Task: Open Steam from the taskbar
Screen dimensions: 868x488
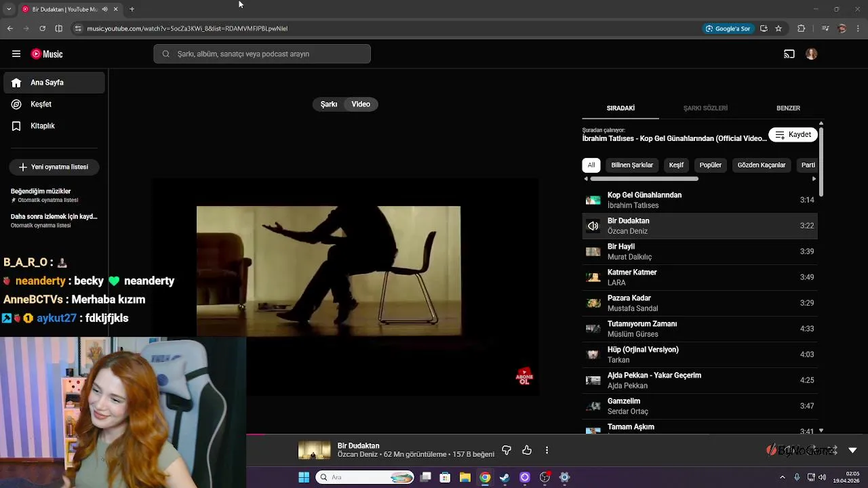Action: coord(505,477)
